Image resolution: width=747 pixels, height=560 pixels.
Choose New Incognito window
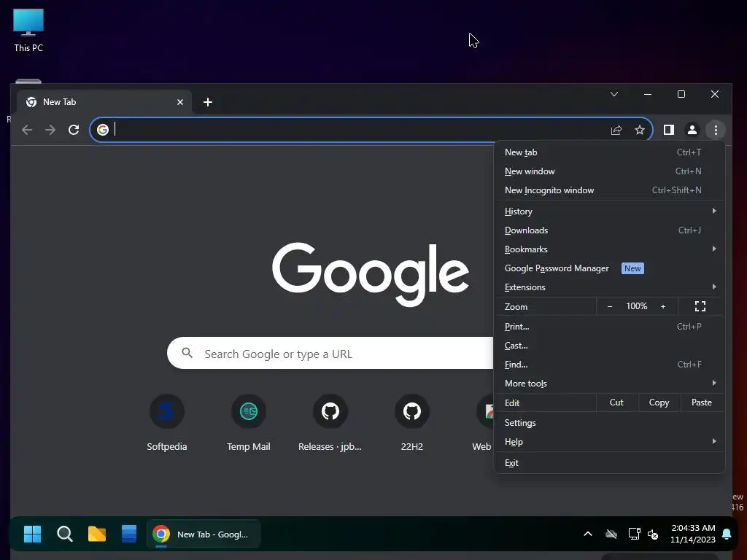[x=609, y=190]
